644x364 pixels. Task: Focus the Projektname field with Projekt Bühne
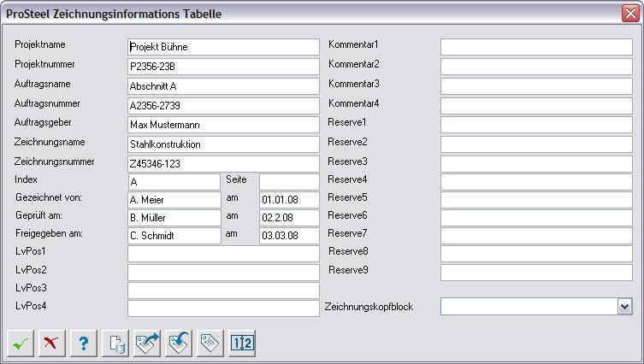[223, 47]
